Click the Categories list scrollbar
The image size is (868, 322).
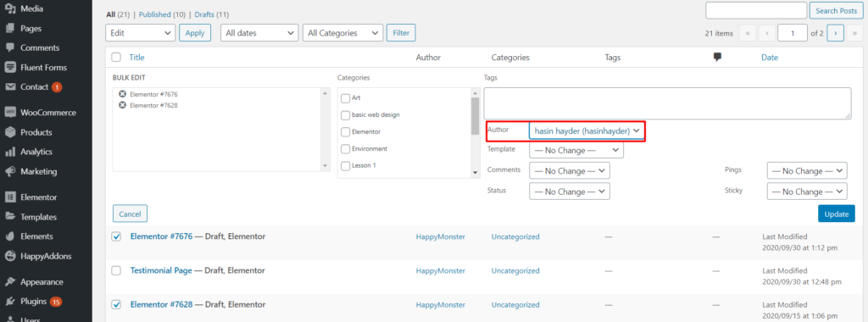(475, 134)
